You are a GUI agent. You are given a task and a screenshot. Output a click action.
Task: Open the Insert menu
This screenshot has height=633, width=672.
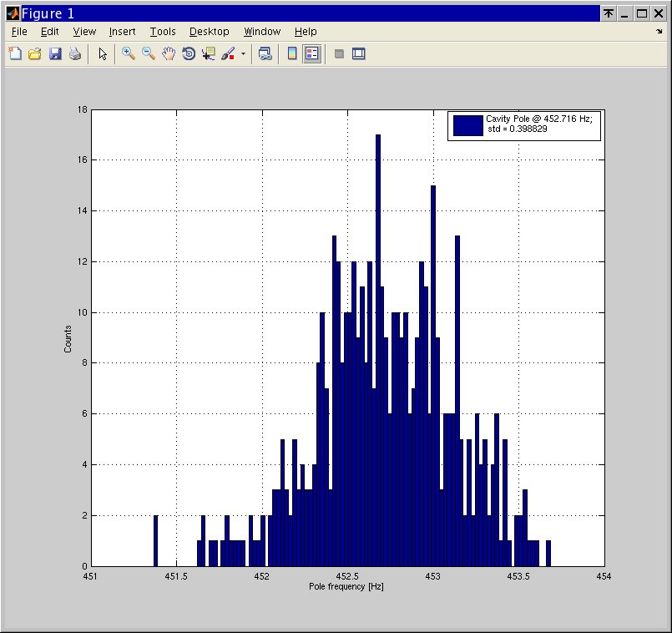tap(122, 32)
